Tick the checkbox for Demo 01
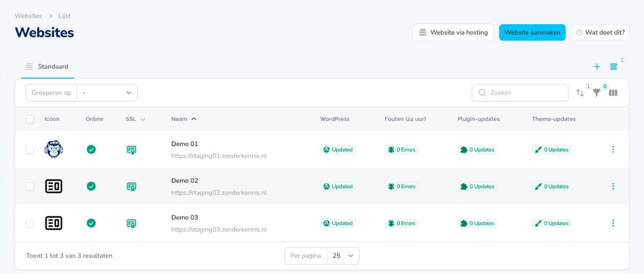Image resolution: width=644 pixels, height=274 pixels. [30, 150]
